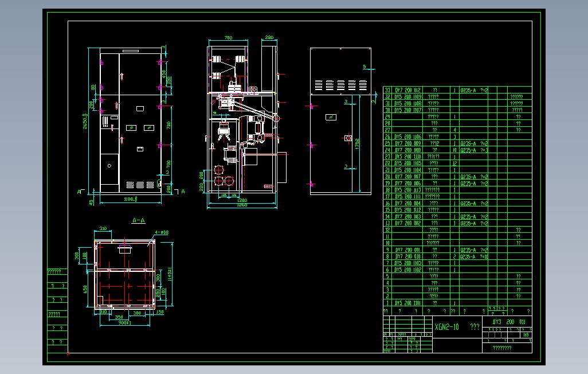This screenshot has height=374, width=588.
Task: Select quantity value 10 in row 24
Action: [x=454, y=150]
